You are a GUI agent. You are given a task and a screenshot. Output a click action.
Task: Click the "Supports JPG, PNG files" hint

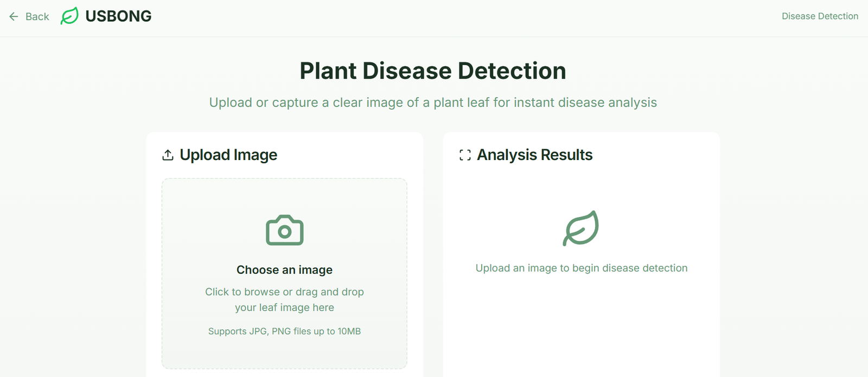click(x=285, y=331)
